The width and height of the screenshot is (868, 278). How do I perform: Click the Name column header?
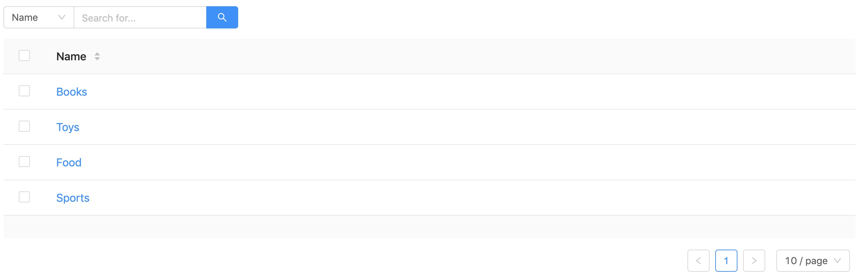[x=71, y=57]
